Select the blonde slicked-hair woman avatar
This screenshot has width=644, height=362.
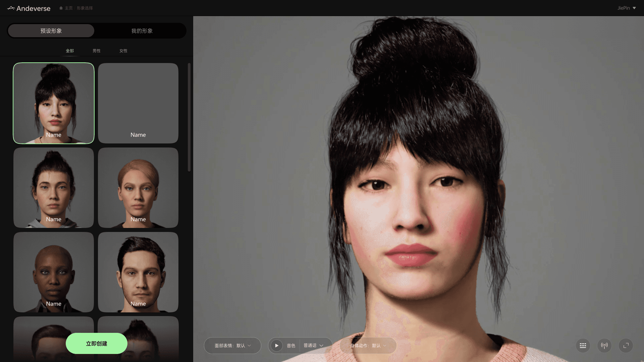click(138, 188)
